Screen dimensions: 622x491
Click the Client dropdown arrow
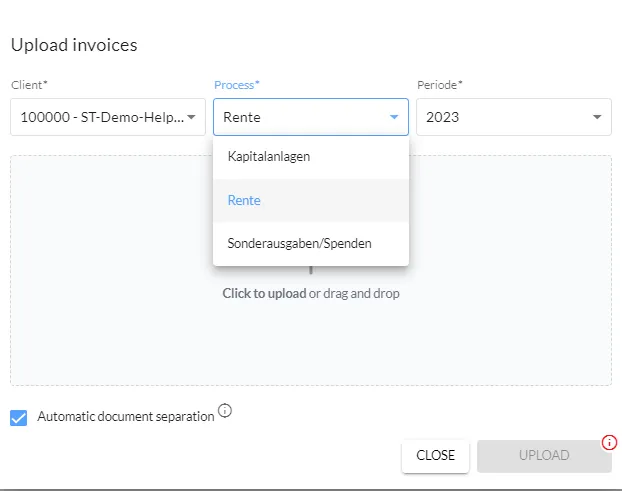coord(191,117)
